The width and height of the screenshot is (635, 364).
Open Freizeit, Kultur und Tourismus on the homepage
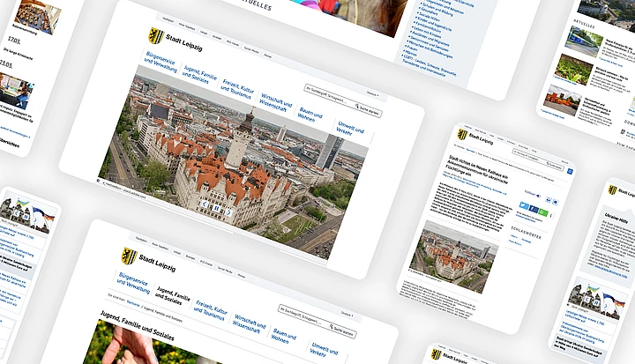237,89
